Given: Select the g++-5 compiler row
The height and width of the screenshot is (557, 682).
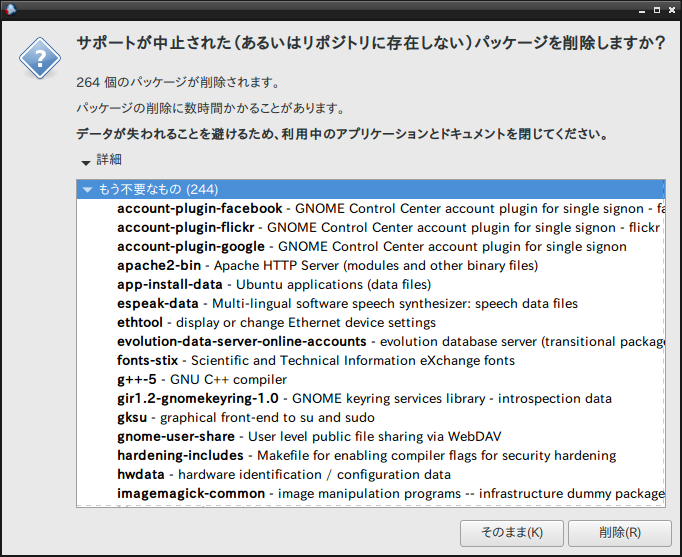Looking at the screenshot, I should pyautogui.click(x=371, y=380).
